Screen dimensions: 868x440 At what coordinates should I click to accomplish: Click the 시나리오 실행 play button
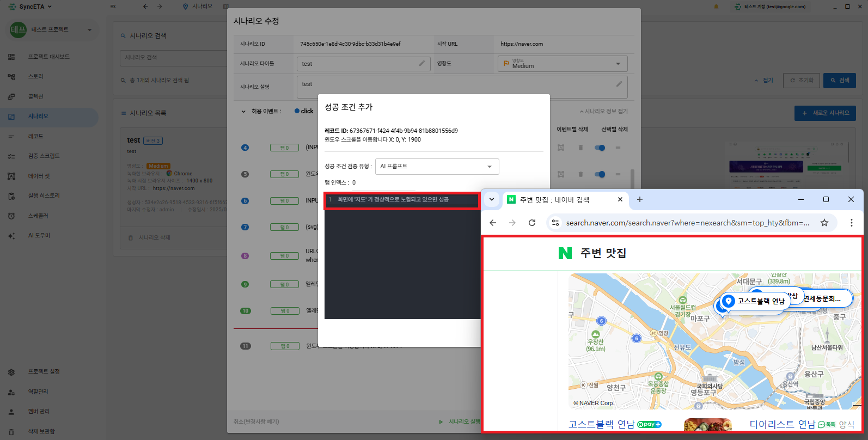coord(460,422)
